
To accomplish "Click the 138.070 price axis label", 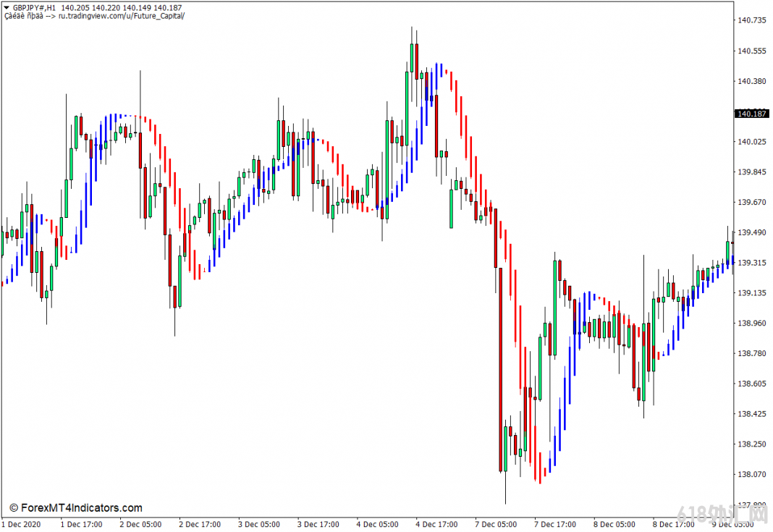I will [752, 474].
